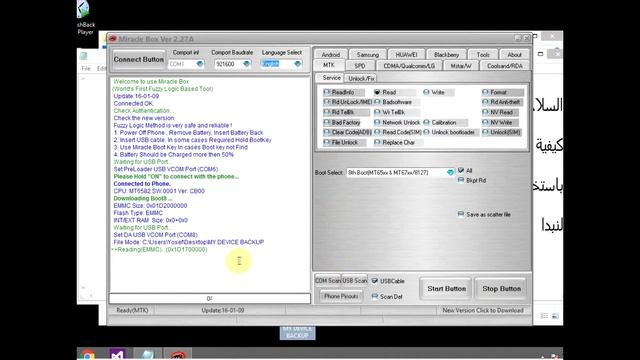This screenshot has height=360, width=640.
Task: Click the COM Scan button
Action: pos(328,280)
